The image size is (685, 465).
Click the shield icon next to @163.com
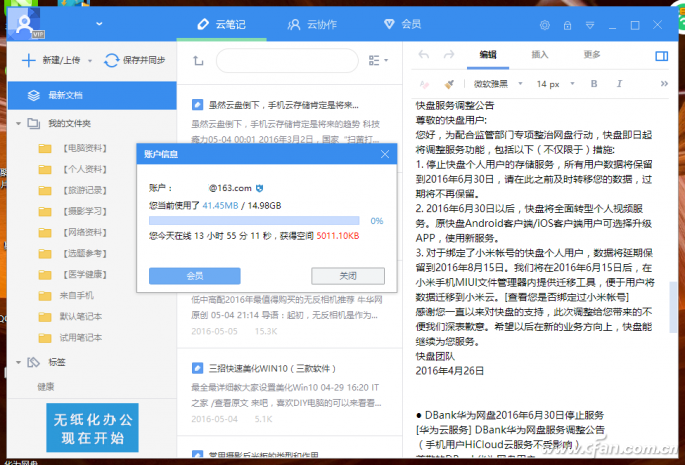click(x=259, y=188)
